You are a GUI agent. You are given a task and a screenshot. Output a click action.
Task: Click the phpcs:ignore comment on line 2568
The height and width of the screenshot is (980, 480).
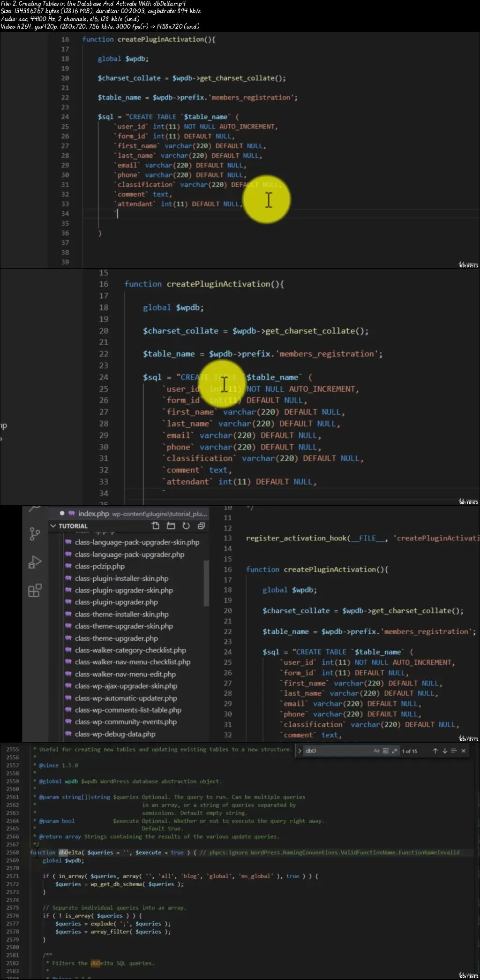click(330, 853)
